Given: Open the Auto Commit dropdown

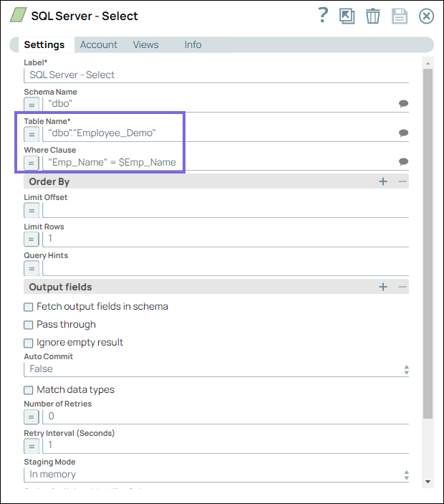Looking at the screenshot, I should 216,369.
